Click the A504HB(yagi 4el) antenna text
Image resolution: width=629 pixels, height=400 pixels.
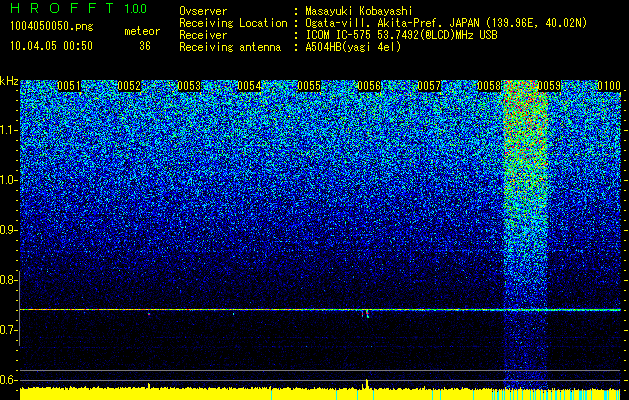coord(353,47)
